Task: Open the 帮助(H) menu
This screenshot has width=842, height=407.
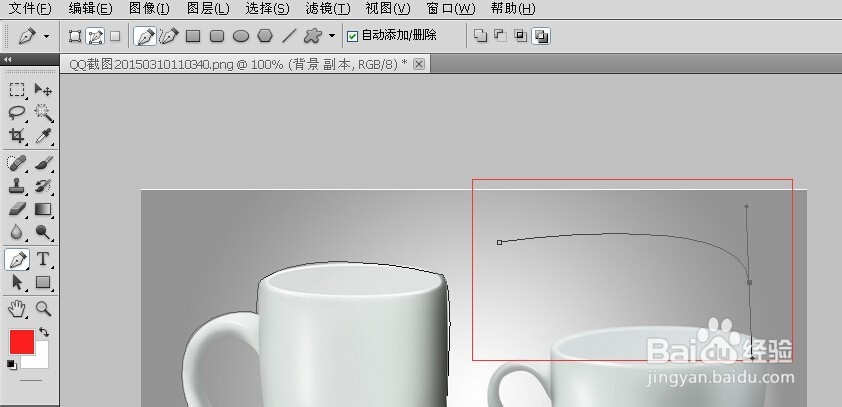Action: tap(513, 8)
